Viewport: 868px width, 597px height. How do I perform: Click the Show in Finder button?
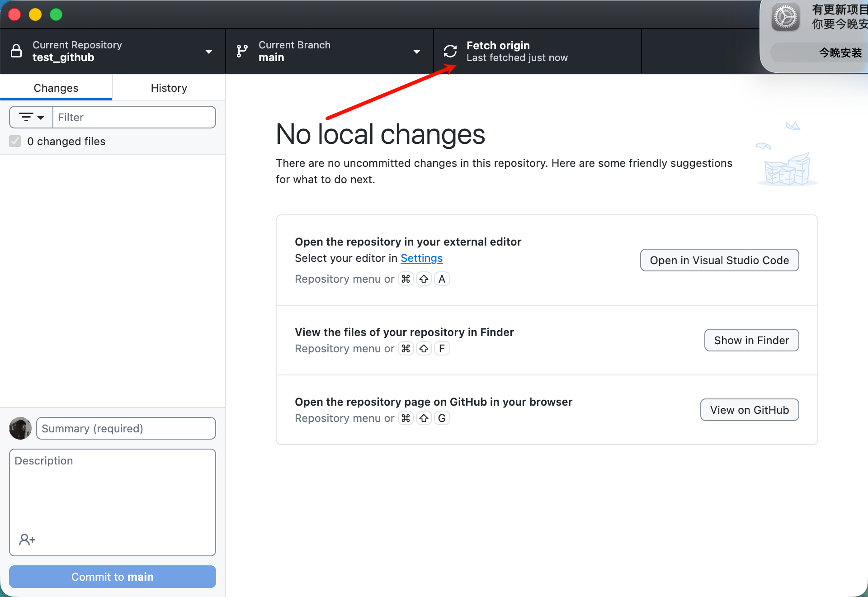751,341
